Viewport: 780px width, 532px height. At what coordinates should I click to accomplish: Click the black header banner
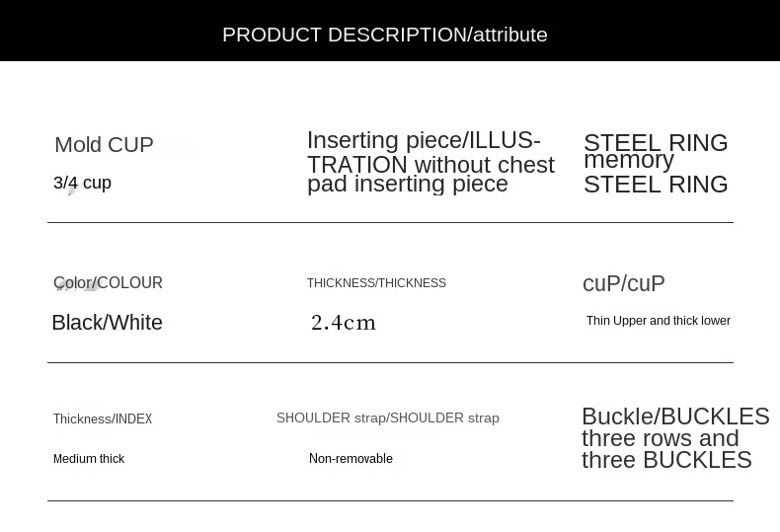pos(390,31)
